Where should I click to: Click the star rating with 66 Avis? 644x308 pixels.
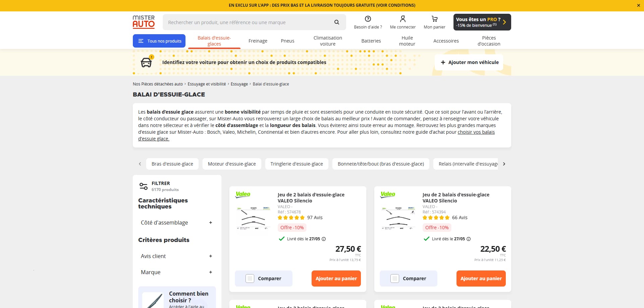[x=436, y=218]
